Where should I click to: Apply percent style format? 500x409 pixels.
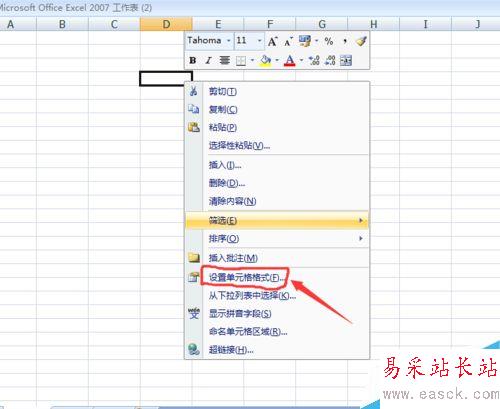tap(329, 41)
